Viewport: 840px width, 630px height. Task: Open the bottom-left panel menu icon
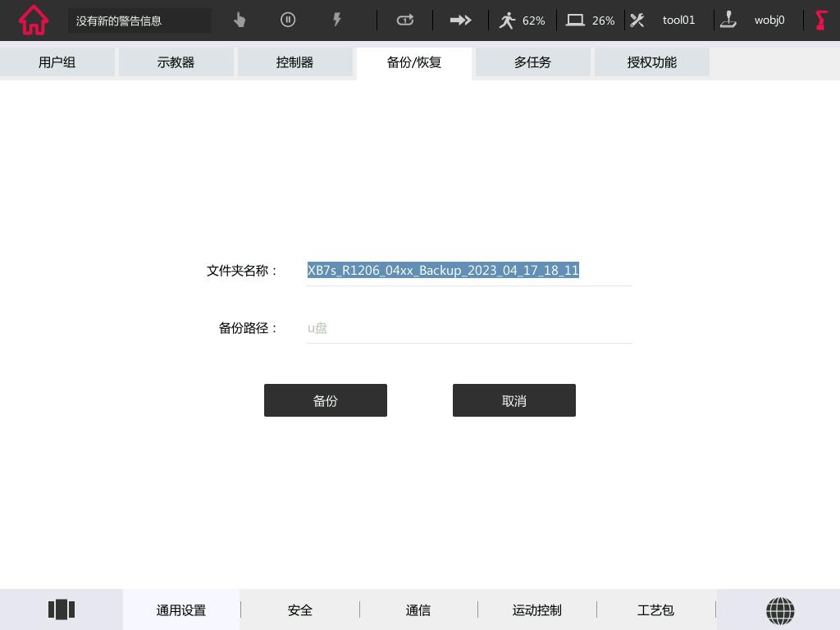pos(62,609)
